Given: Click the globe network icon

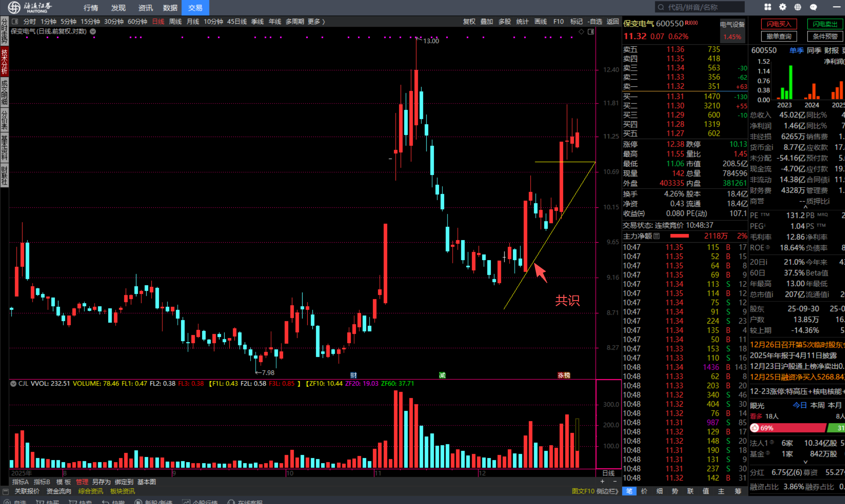Looking at the screenshot, I should pos(797,7).
